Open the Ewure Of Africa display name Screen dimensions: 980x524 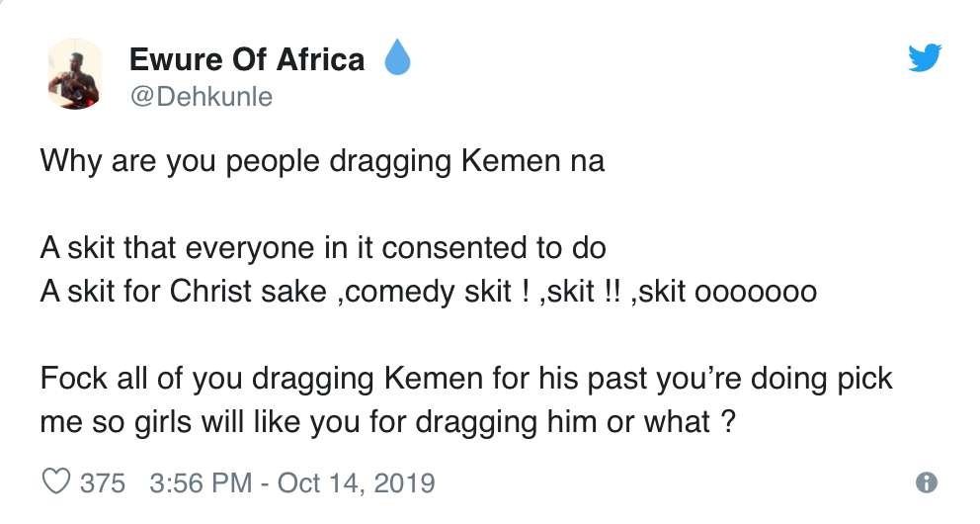pos(247,60)
